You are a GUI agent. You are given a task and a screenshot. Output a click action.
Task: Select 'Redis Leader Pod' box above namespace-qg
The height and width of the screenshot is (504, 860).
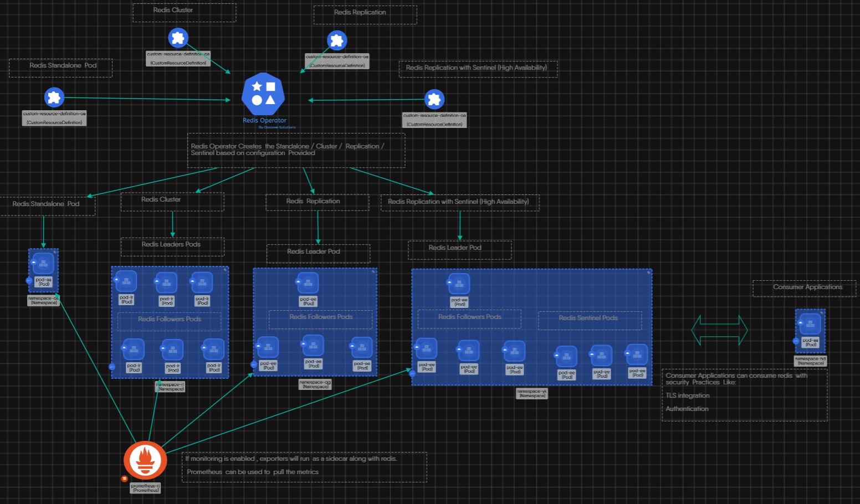point(318,254)
